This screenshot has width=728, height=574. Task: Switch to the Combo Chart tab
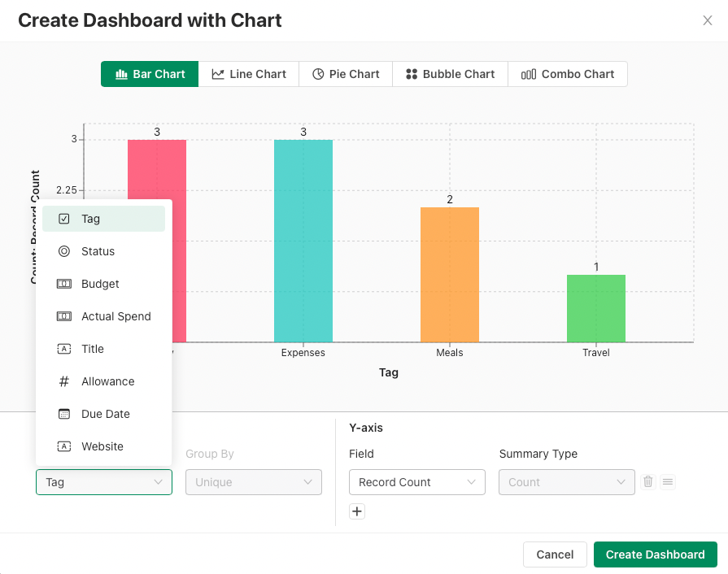pos(568,74)
